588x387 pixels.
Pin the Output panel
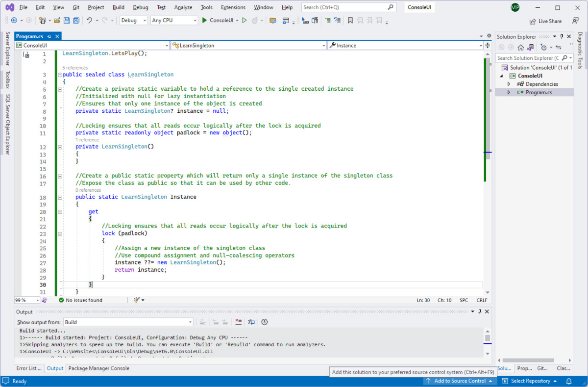point(480,311)
